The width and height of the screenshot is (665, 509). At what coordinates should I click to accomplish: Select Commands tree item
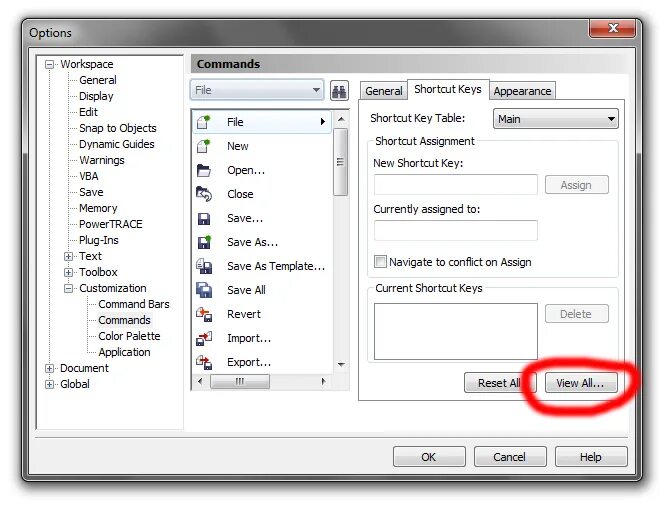pyautogui.click(x=124, y=320)
